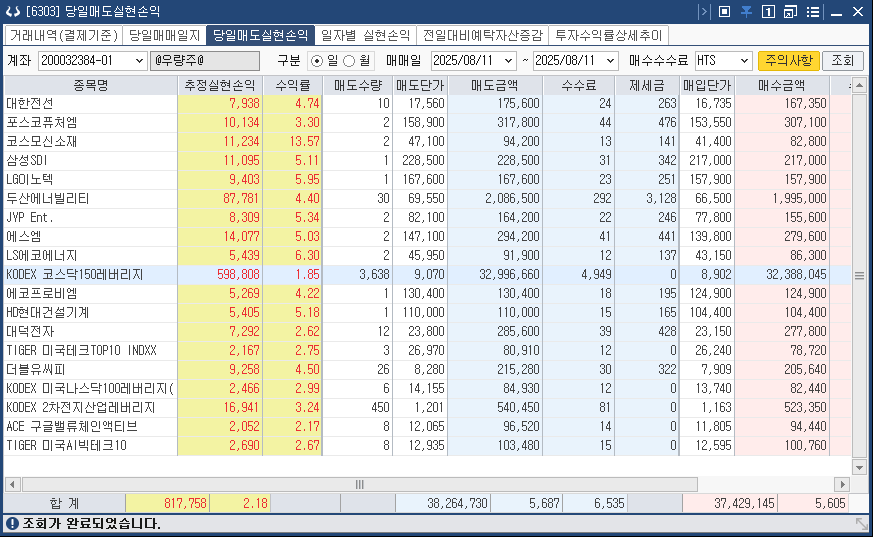The width and height of the screenshot is (873, 537).
Task: Select the 대한전선 stock row name
Action: click(30, 104)
